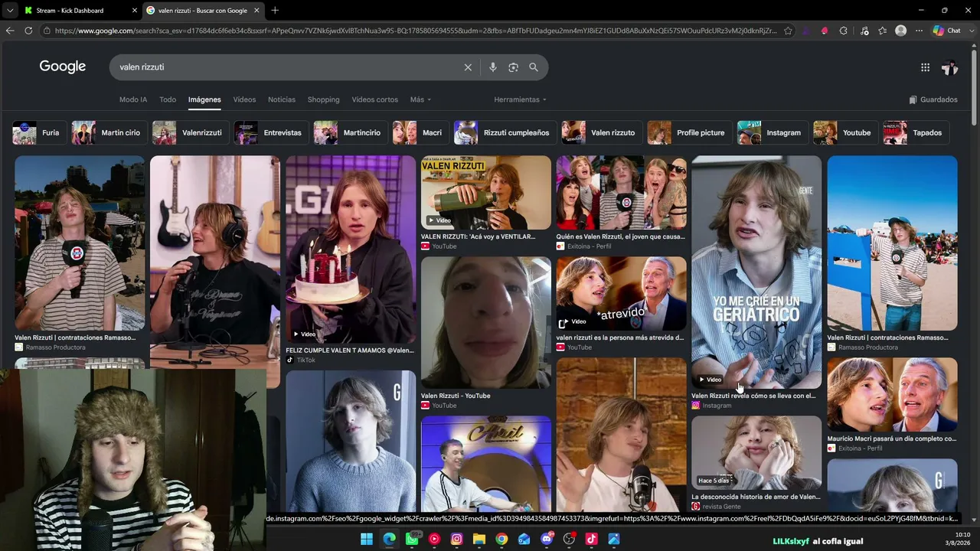This screenshot has height=551, width=980.
Task: Go to the Shopping results tab
Action: [323, 99]
